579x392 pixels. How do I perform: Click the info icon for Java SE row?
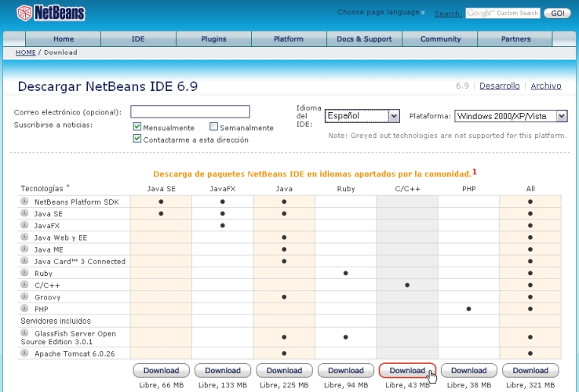tap(24, 213)
